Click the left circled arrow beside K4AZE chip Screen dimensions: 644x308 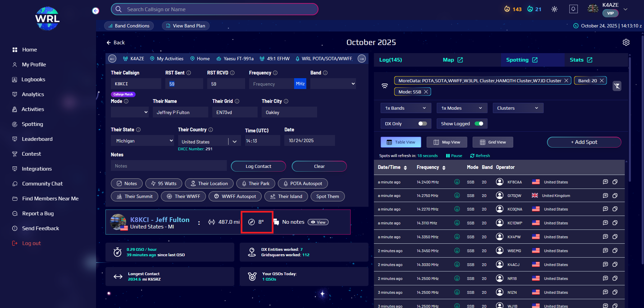click(112, 59)
